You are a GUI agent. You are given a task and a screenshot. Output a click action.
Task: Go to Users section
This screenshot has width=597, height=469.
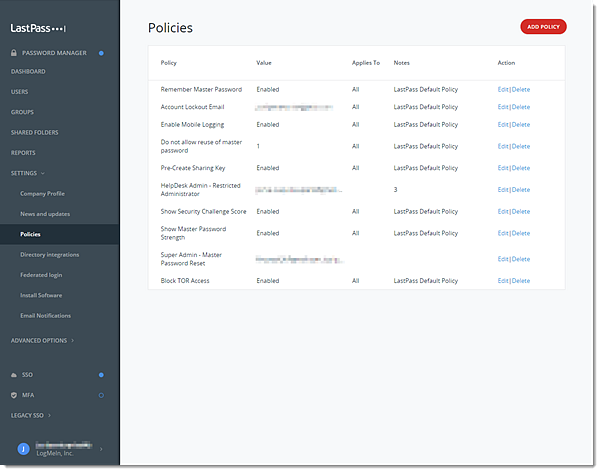(19, 92)
